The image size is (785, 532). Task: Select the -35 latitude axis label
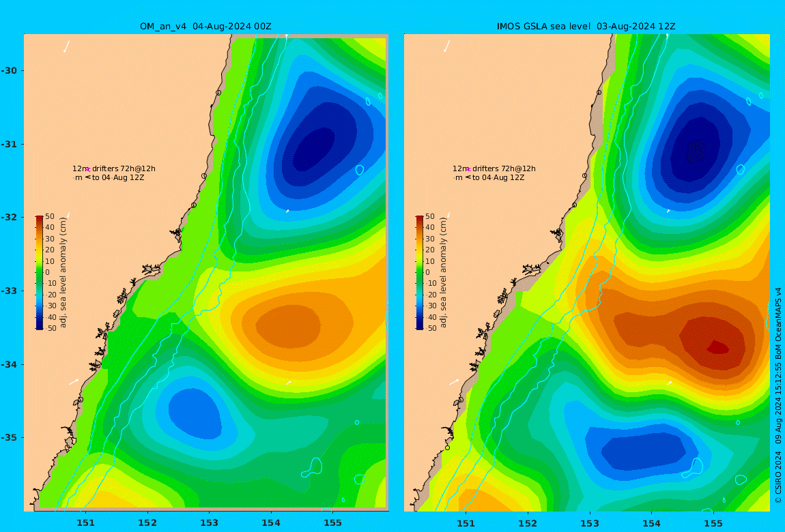tap(9, 437)
